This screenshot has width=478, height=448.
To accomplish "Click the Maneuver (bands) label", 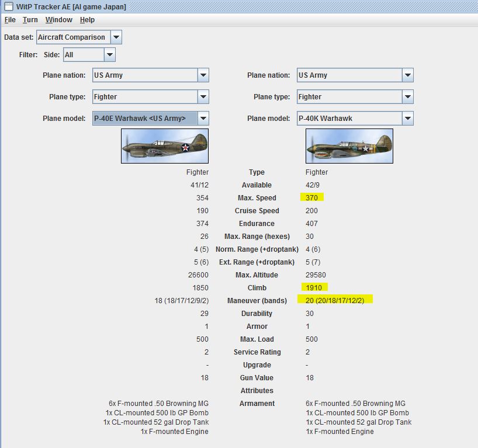I will [257, 300].
